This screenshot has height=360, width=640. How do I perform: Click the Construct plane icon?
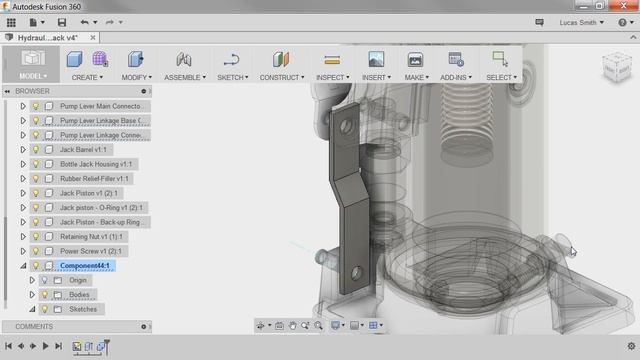pos(281,60)
